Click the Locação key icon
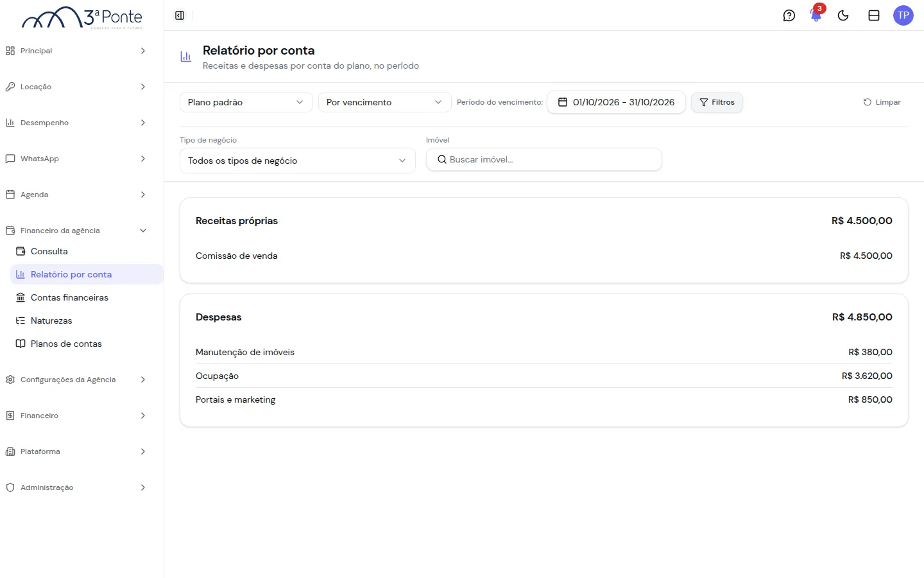 pyautogui.click(x=10, y=87)
